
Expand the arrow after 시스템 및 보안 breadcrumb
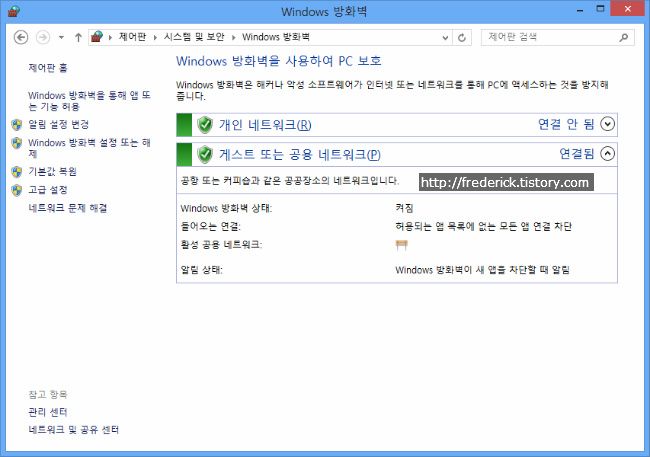[x=233, y=37]
